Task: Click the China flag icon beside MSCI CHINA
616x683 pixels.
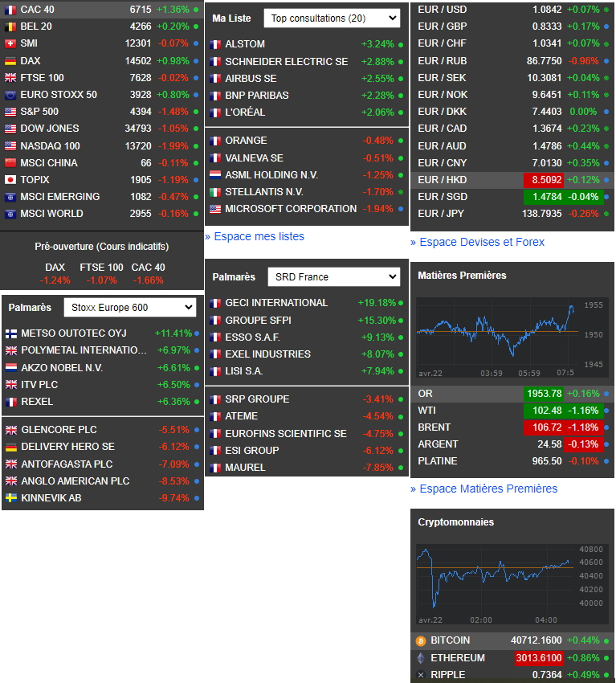Action: tap(10, 163)
